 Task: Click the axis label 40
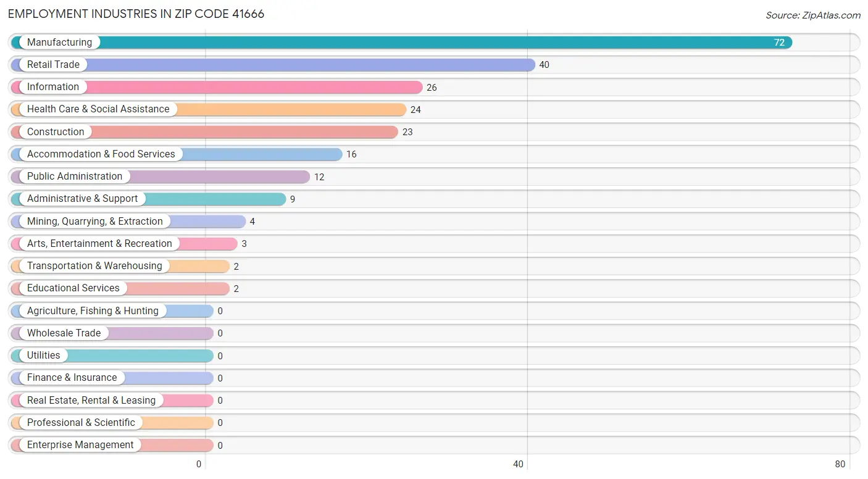click(519, 464)
